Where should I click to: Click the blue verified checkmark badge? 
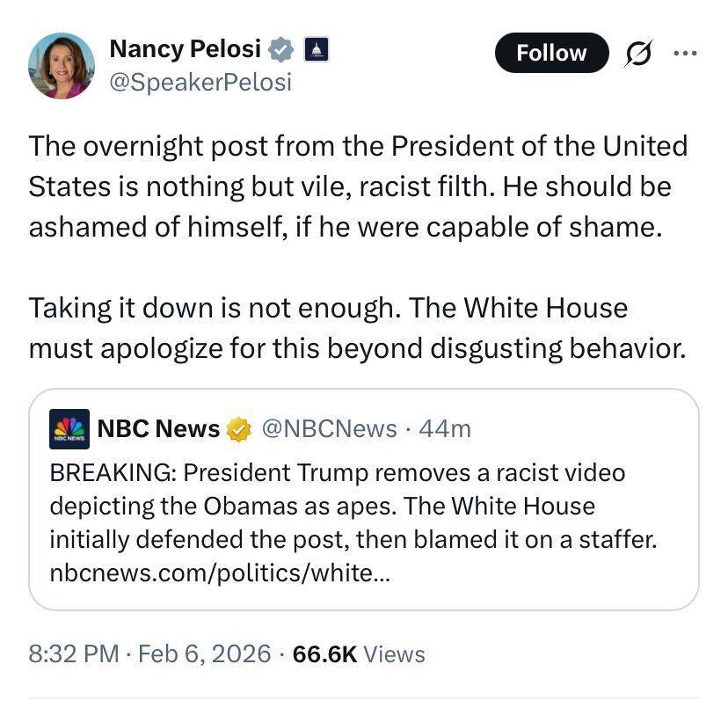(280, 50)
